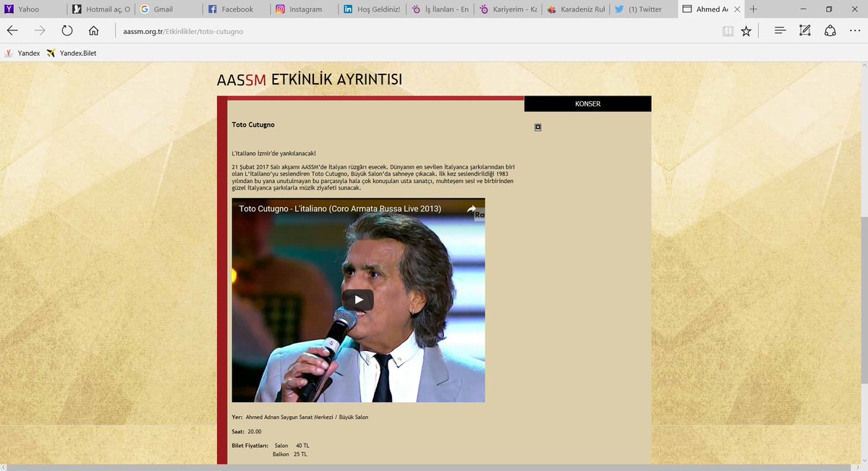Share the page using the share icon
The width and height of the screenshot is (868, 471).
click(830, 30)
